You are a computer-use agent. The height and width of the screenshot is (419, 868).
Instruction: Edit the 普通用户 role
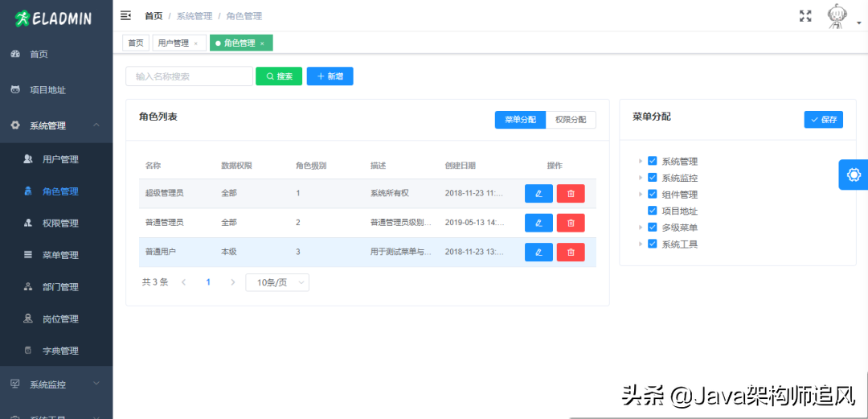coord(538,252)
